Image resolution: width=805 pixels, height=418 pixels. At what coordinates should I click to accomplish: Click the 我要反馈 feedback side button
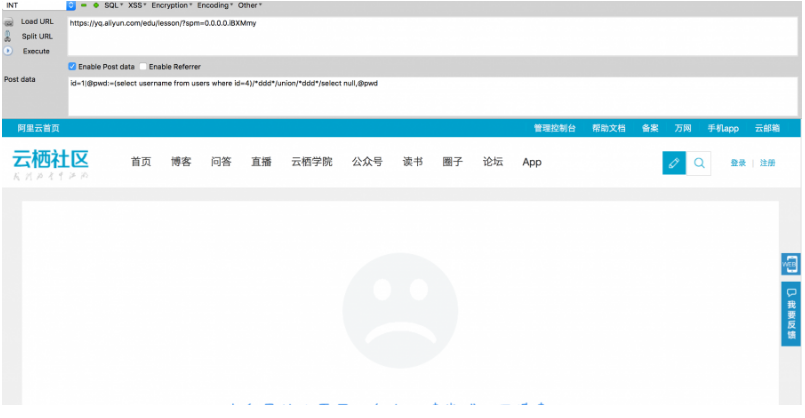(791, 314)
